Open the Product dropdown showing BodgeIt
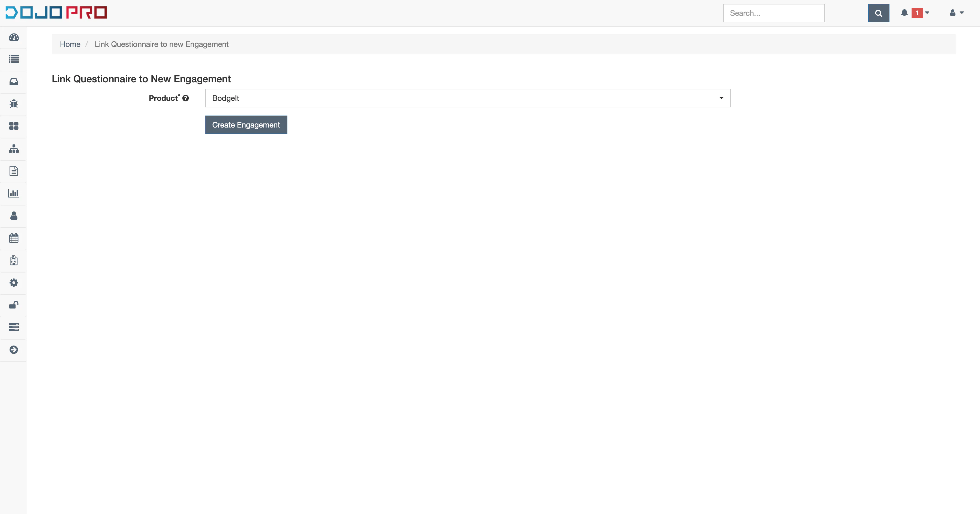 pyautogui.click(x=468, y=98)
